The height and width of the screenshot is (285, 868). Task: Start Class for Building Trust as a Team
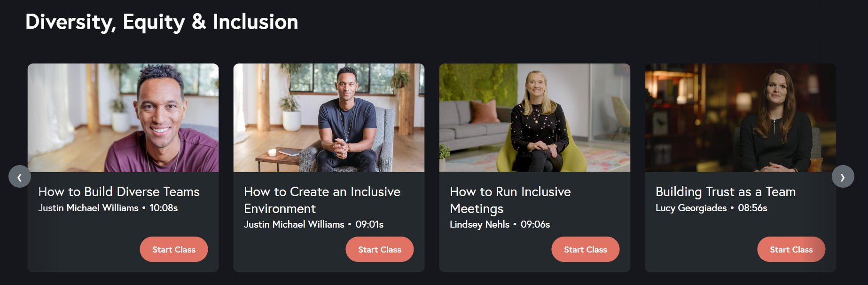pos(791,249)
